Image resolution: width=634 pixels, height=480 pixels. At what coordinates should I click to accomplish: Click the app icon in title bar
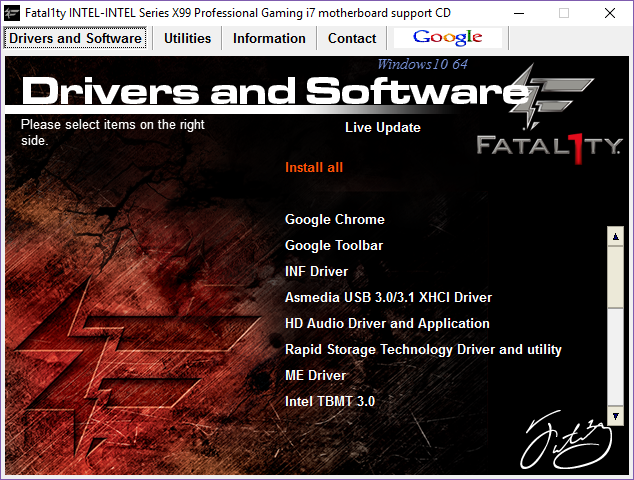point(12,13)
